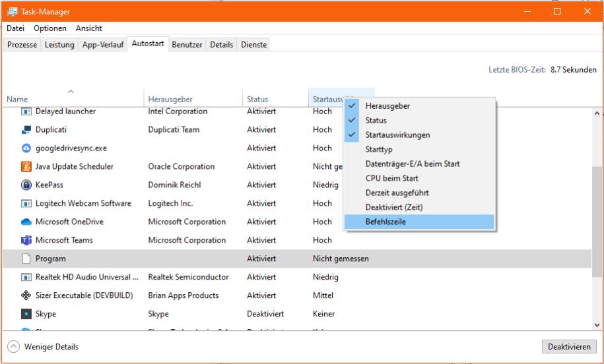Click the scrollbar down arrow

(597, 324)
